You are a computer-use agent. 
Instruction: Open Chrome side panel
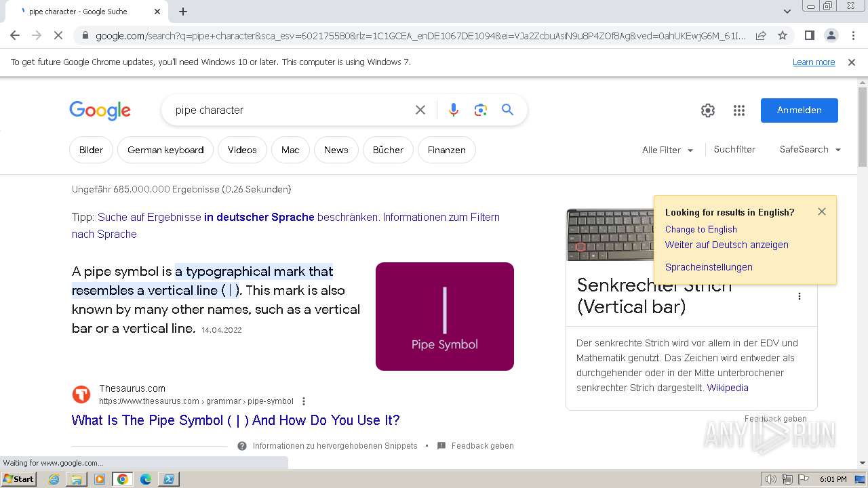click(x=809, y=35)
